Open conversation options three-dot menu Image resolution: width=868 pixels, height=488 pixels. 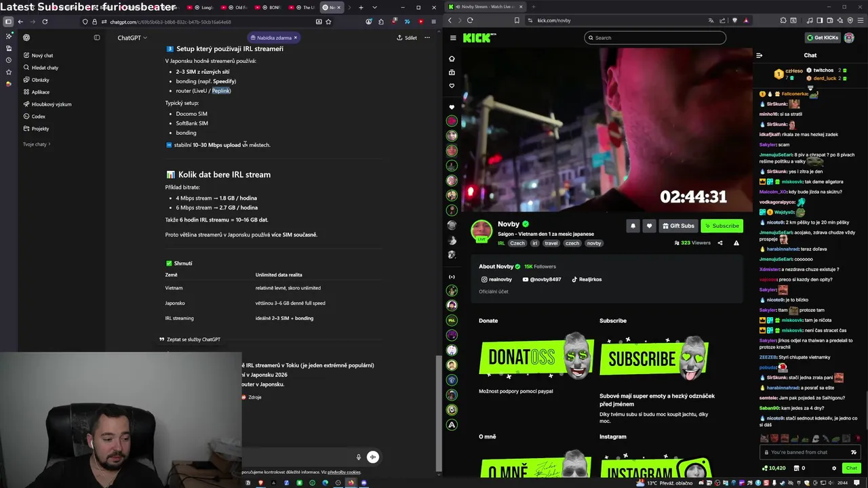(x=427, y=38)
